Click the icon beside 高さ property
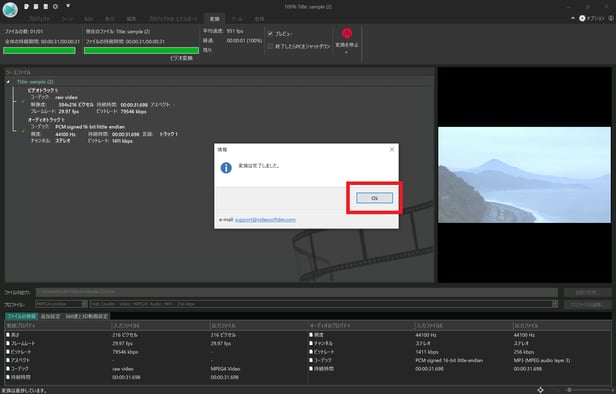 point(8,335)
